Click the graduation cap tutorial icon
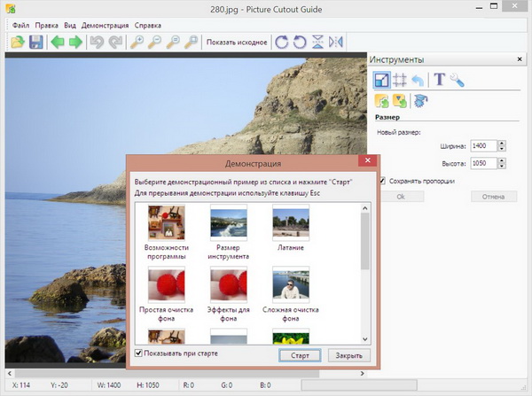The height and width of the screenshot is (396, 532). (x=420, y=100)
